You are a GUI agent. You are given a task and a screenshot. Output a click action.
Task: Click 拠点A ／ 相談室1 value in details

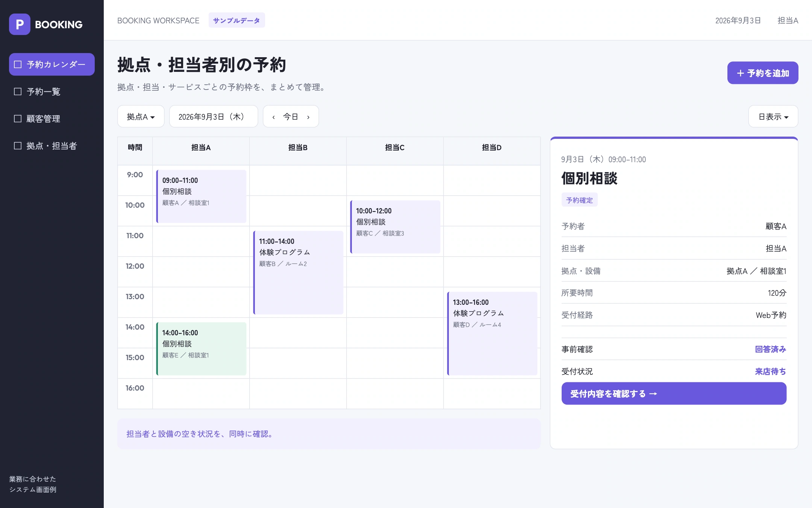point(756,271)
